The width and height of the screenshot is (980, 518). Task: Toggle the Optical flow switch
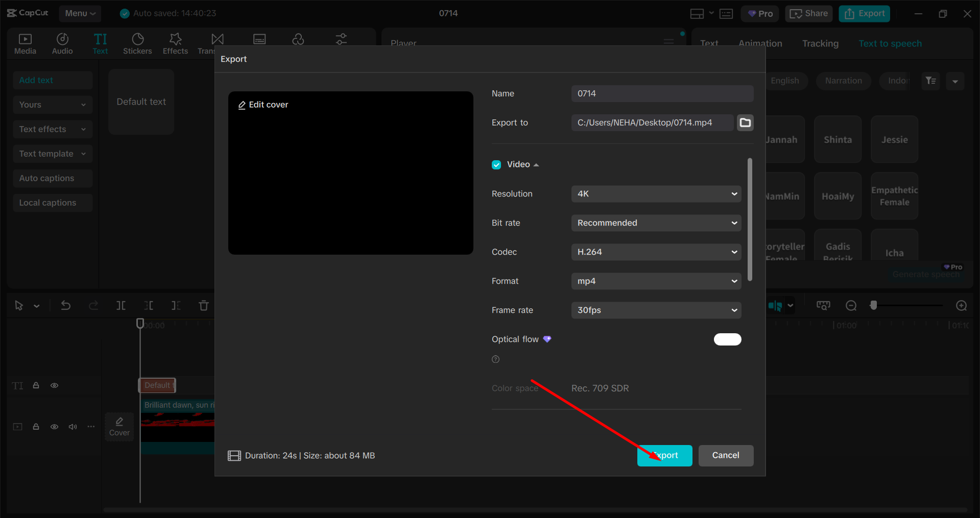727,339
